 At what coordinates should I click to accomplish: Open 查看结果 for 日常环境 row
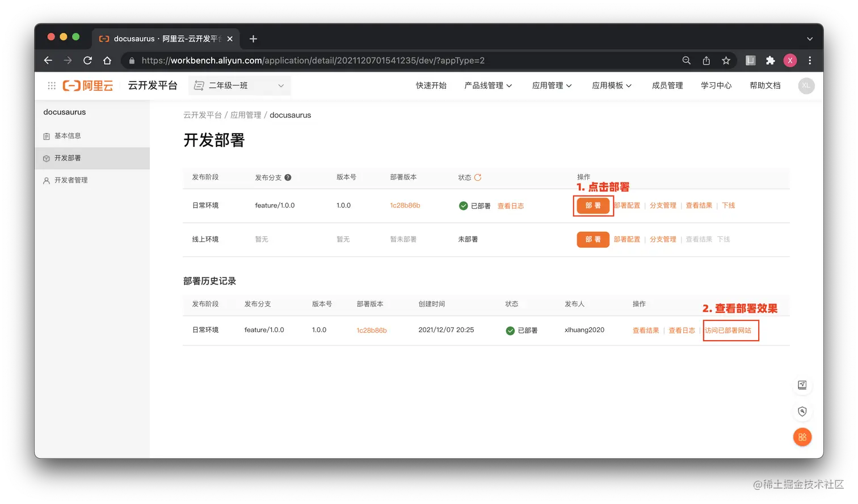[699, 205]
